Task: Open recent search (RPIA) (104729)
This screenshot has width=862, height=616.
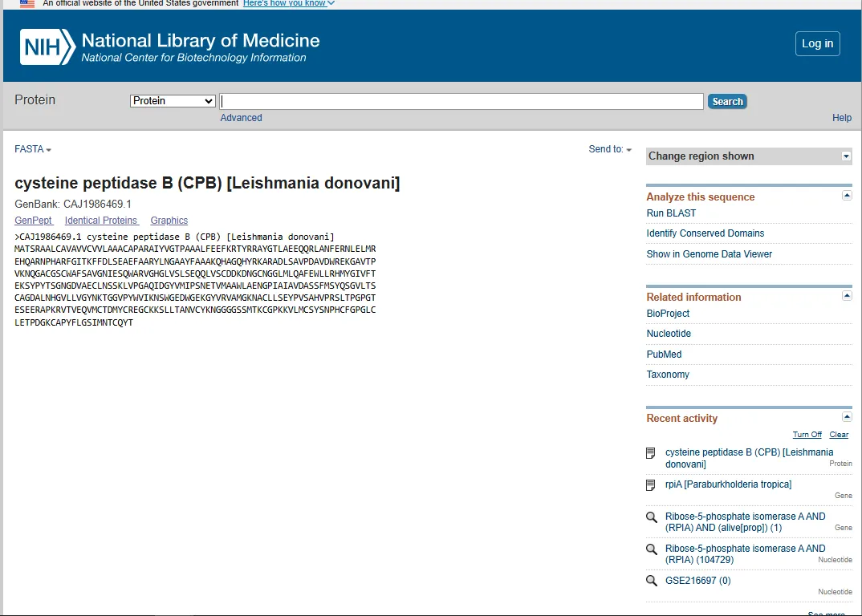Action: [746, 554]
